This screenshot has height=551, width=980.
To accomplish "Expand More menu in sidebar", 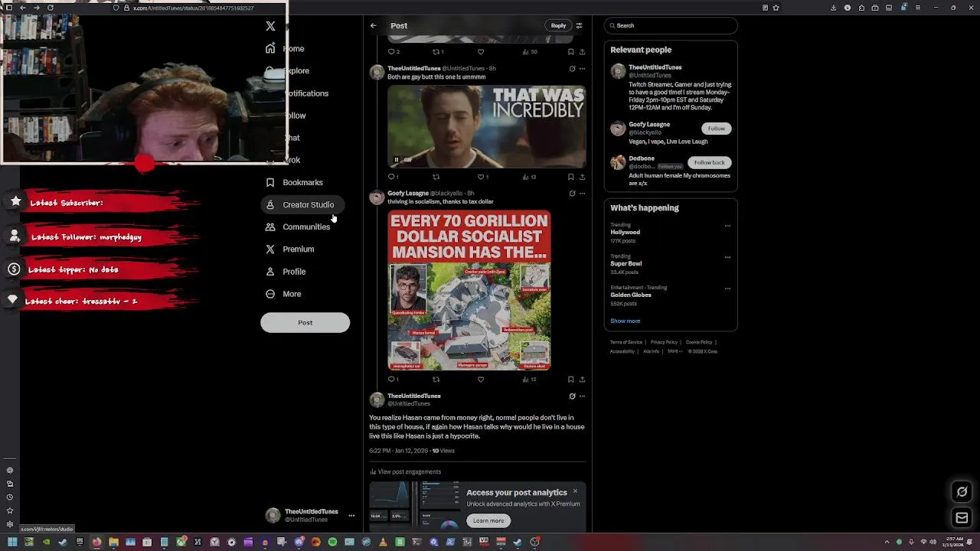I will tap(283, 294).
